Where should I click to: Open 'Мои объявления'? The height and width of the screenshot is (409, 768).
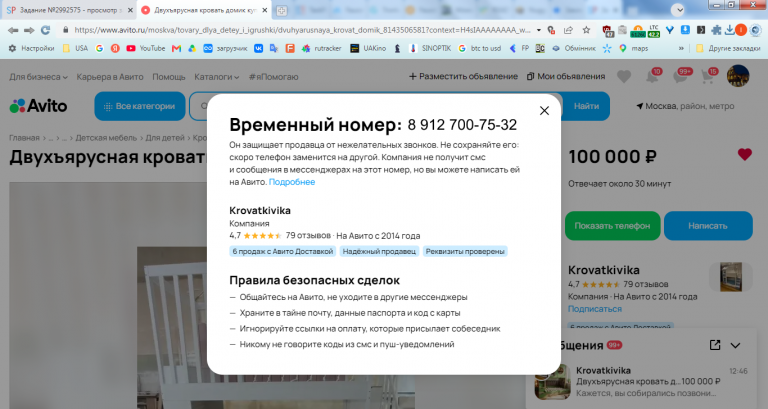tap(566, 76)
